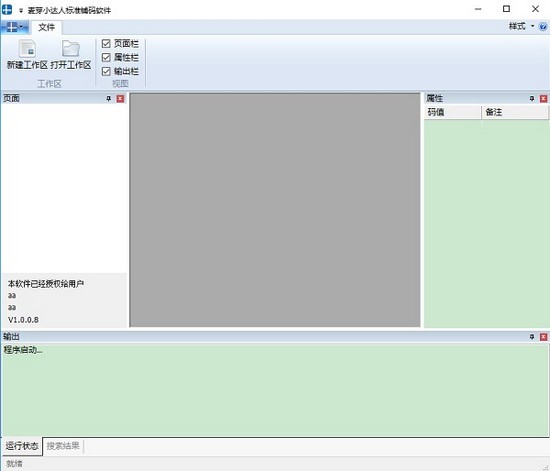Select the 运行状态 tab
Screen dimensions: 550x471
(x=22, y=446)
